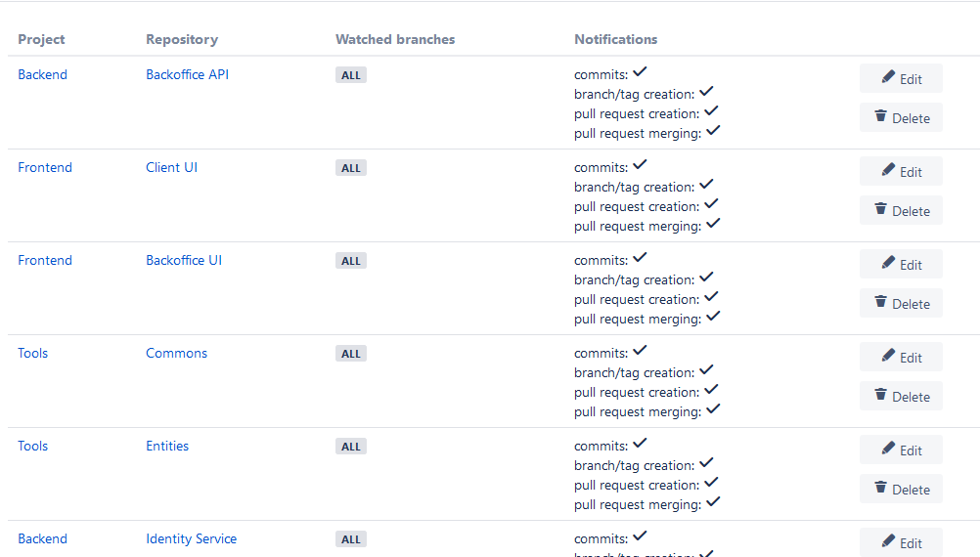The width and height of the screenshot is (980, 557).
Task: Click pull request merging checkmark for Client UI
Action: pos(713,224)
